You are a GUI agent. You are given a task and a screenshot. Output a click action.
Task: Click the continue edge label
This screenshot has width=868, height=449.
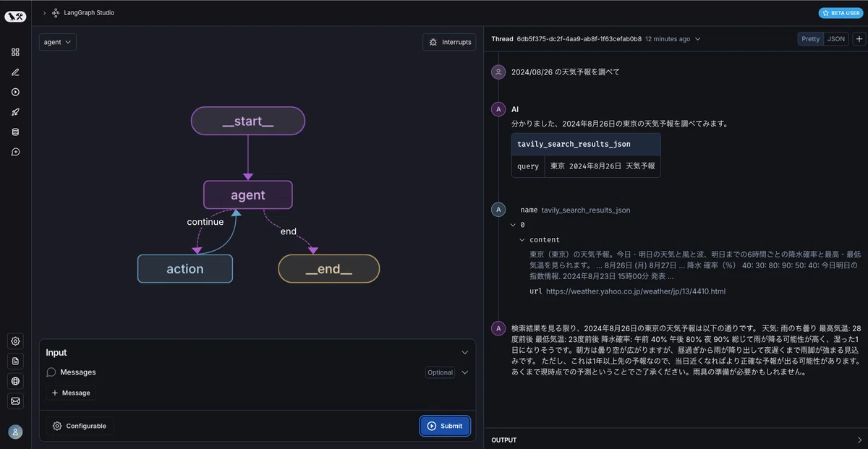pyautogui.click(x=205, y=222)
